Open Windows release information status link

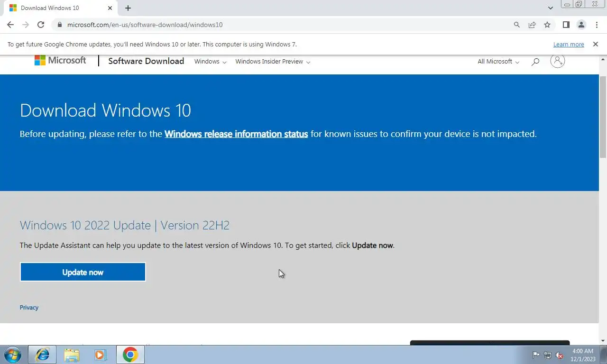coord(236,134)
